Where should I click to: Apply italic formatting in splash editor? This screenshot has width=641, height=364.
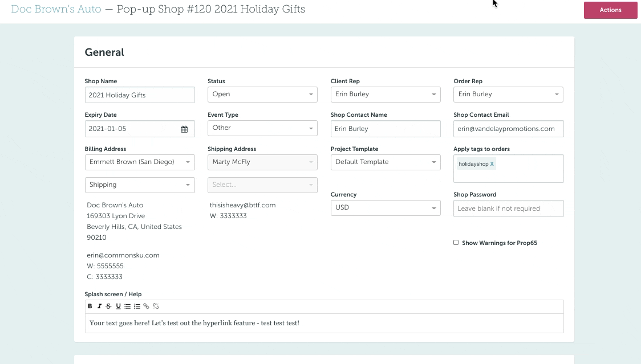point(99,306)
